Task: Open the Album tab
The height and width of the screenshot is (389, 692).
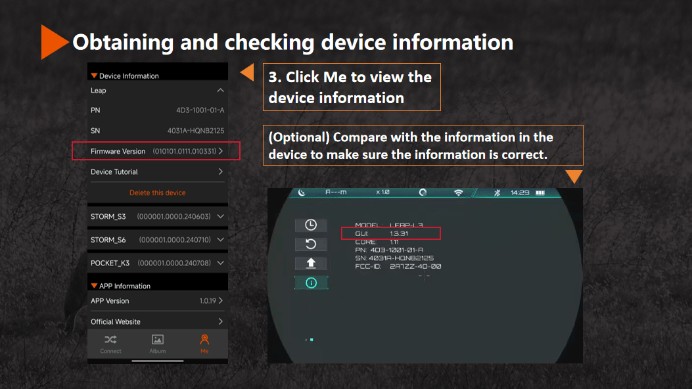Action: tap(158, 344)
